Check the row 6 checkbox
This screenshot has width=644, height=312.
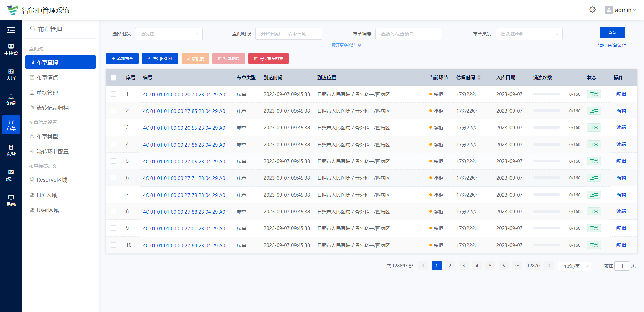(x=113, y=178)
